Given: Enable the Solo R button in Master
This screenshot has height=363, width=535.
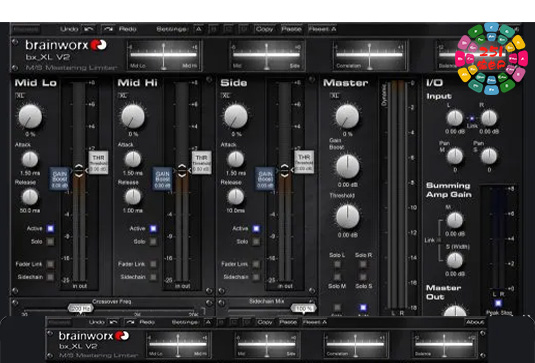Looking at the screenshot, I should [x=363, y=264].
